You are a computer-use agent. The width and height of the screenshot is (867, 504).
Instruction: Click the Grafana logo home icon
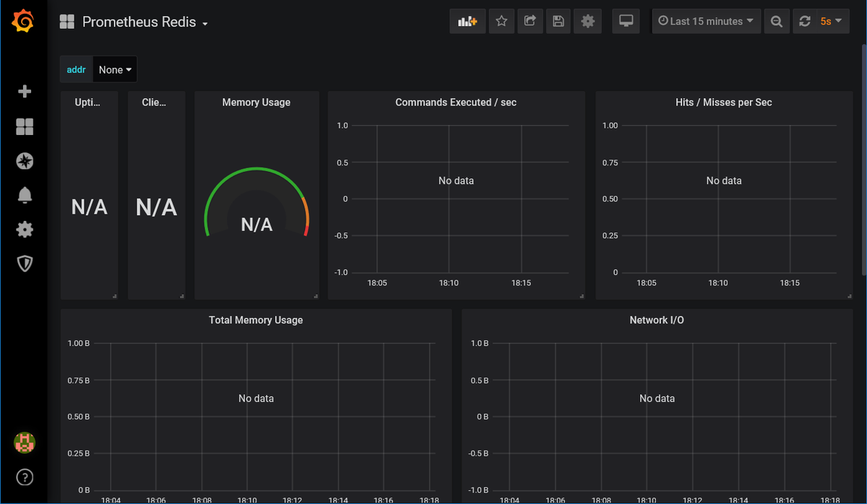click(24, 22)
